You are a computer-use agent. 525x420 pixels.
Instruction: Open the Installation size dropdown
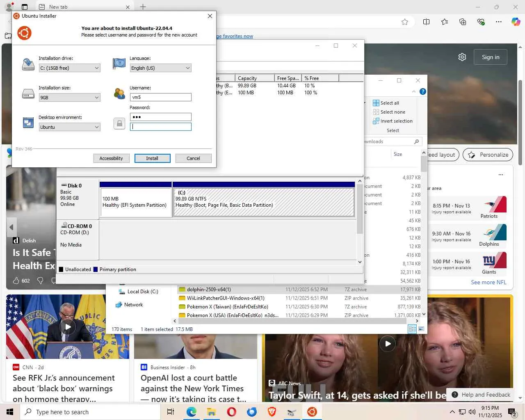pos(69,98)
